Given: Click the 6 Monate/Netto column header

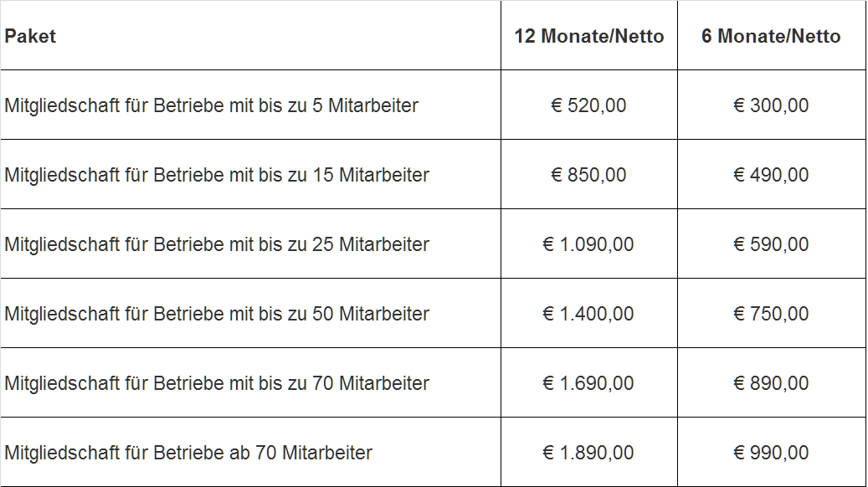Looking at the screenshot, I should 771,35.
